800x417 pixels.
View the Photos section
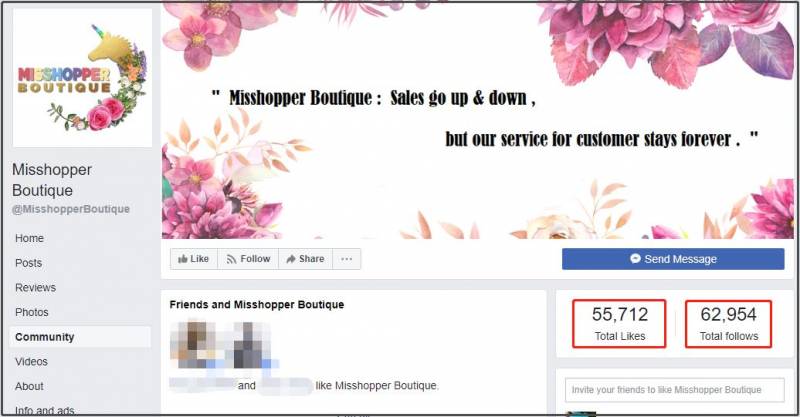(32, 312)
